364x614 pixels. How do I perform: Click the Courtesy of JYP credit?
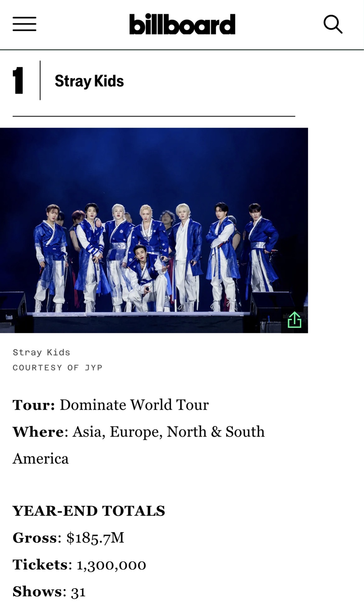coord(58,368)
